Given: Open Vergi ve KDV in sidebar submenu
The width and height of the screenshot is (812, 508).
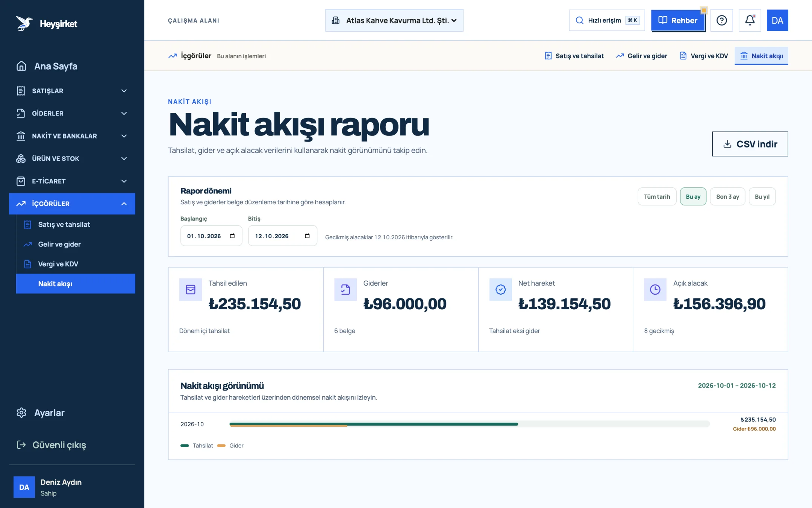Looking at the screenshot, I should (x=76, y=264).
